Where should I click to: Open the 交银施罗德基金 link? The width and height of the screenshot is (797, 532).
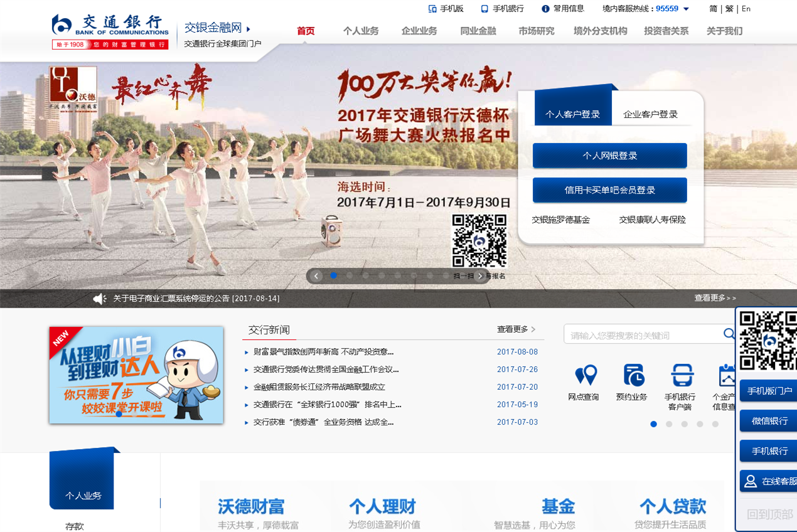pyautogui.click(x=561, y=220)
